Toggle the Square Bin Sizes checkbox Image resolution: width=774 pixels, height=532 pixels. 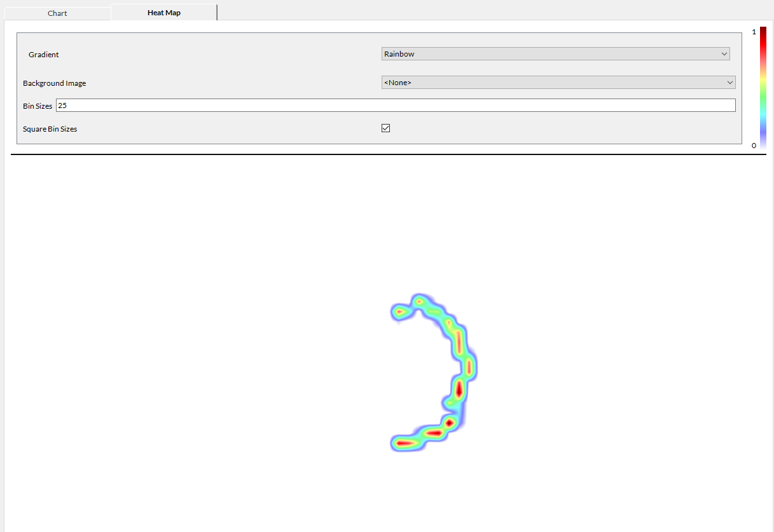(385, 128)
